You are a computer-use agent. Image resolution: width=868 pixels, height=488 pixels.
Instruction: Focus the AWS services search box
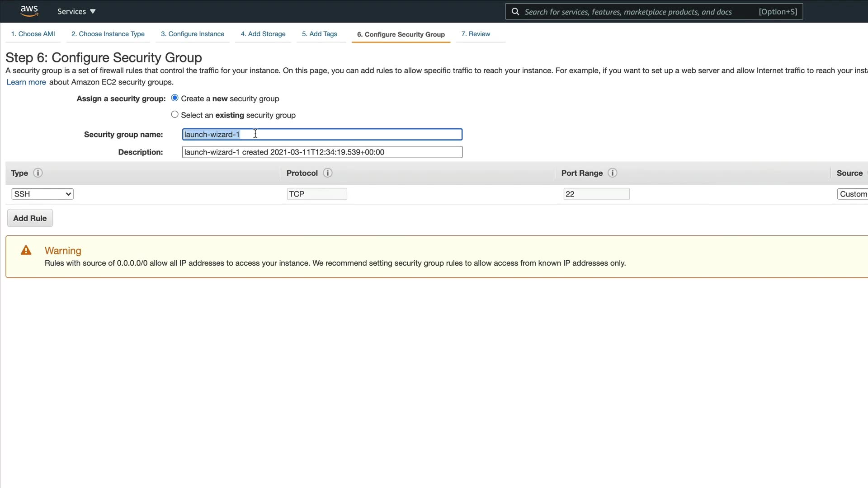(633, 12)
